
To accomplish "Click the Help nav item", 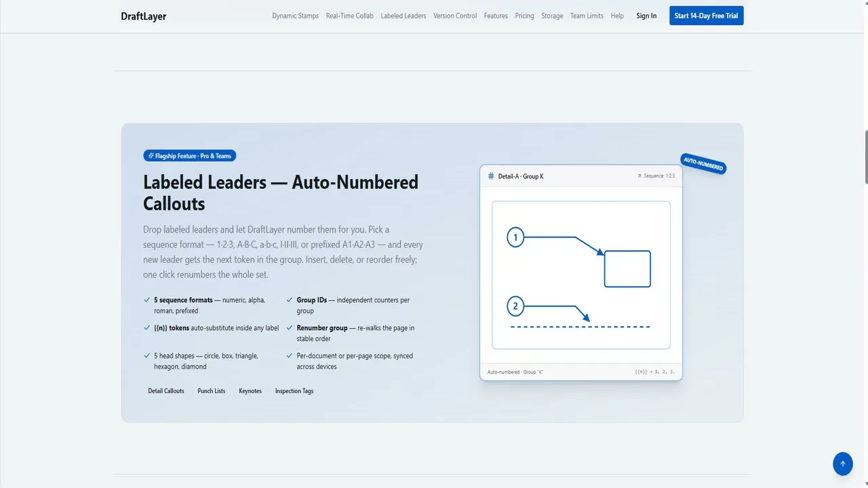I will point(617,16).
